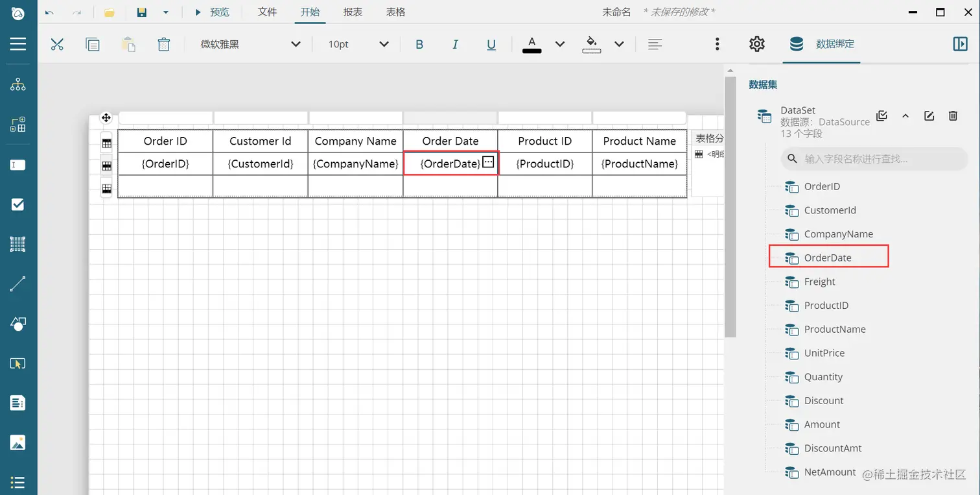The width and height of the screenshot is (980, 495).
Task: Select the Customer Id header cell
Action: click(261, 141)
